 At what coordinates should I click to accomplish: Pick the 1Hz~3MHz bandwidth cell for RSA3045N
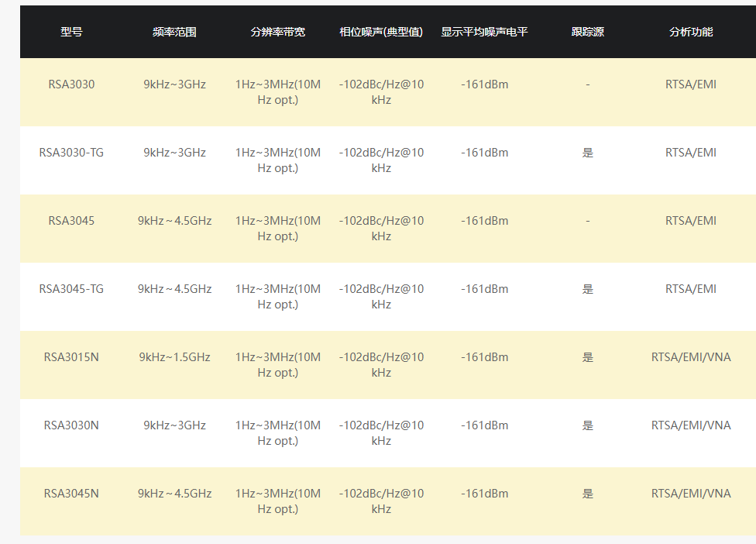coord(278,501)
